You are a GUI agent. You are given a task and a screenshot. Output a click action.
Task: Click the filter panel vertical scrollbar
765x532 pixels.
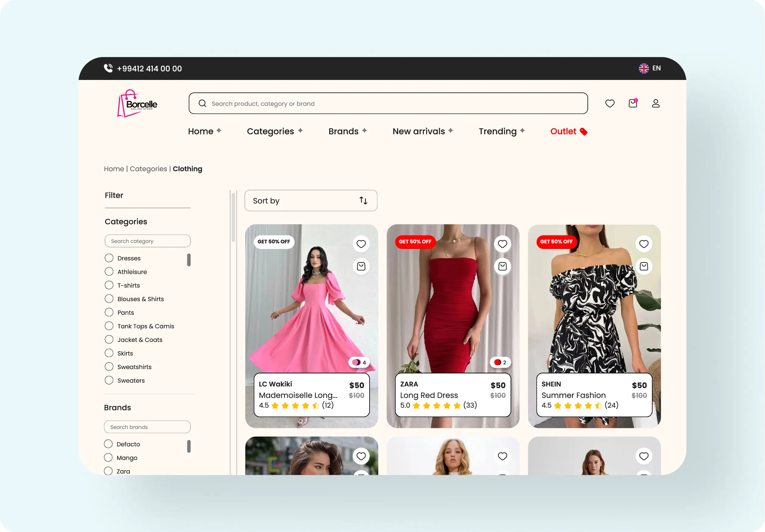pos(233,217)
